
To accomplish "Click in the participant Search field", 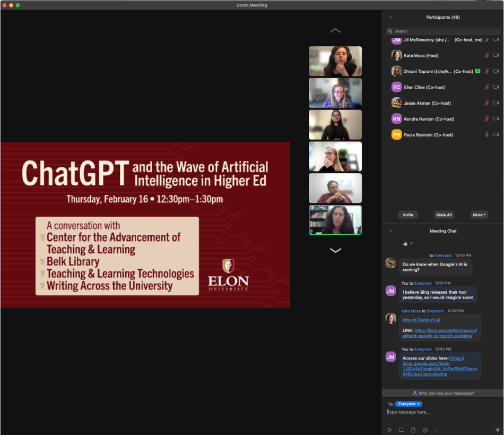I will tap(443, 31).
